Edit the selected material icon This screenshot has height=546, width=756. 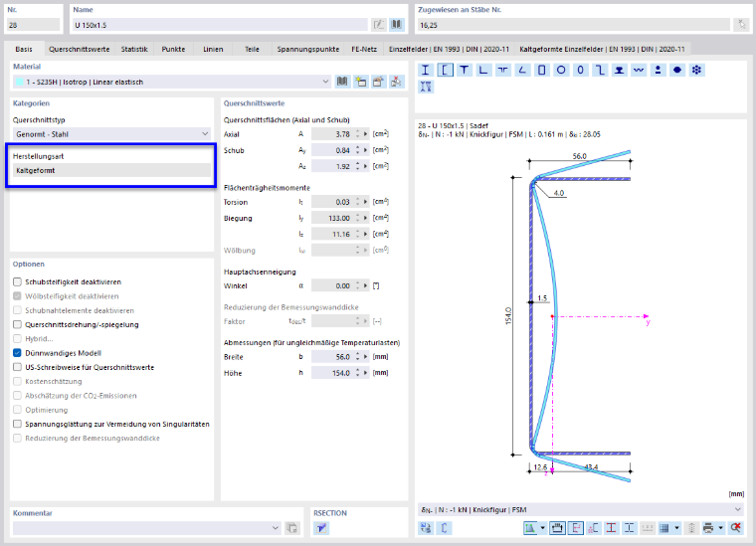point(378,82)
